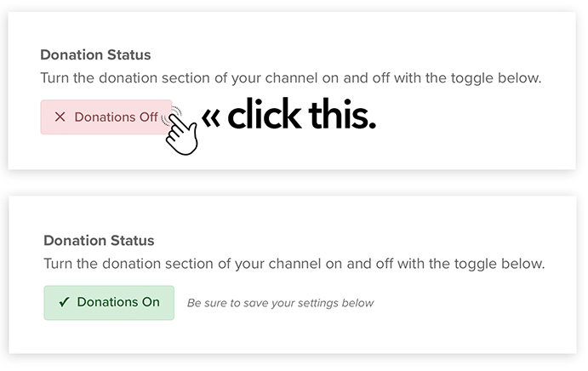Toggle the green Donations On button
588x371 pixels.
pyautogui.click(x=109, y=303)
